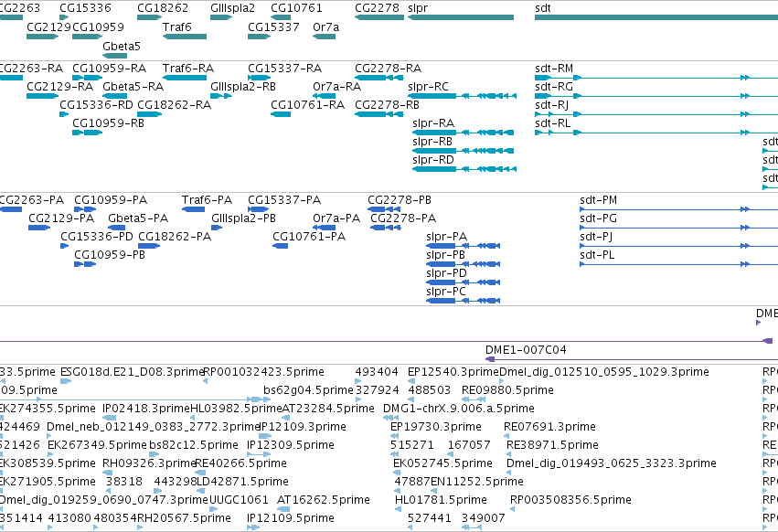
Task: Select the slpr-RA transcript label
Action: [x=433, y=123]
